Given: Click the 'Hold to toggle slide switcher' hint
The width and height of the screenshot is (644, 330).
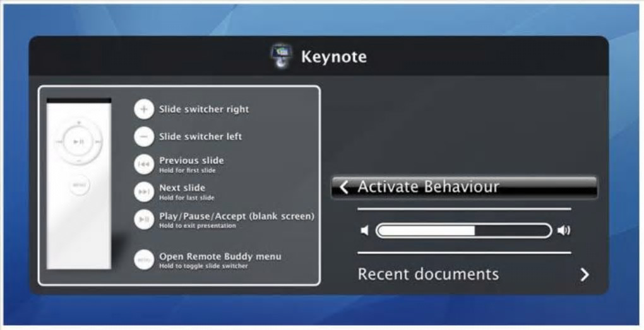Looking at the screenshot, I should [203, 266].
